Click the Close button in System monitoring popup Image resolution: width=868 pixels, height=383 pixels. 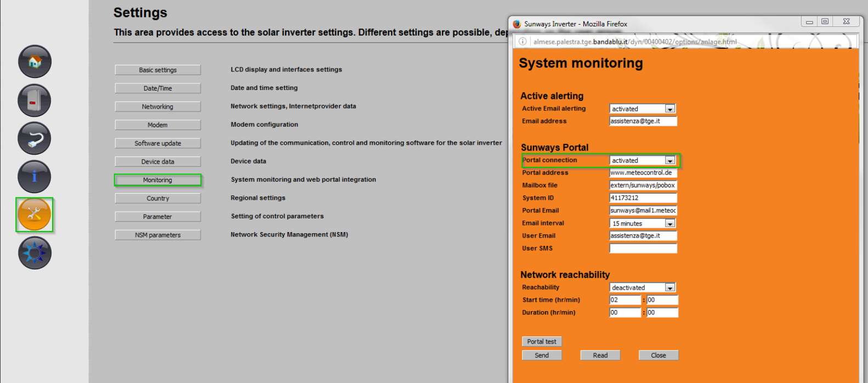point(659,355)
